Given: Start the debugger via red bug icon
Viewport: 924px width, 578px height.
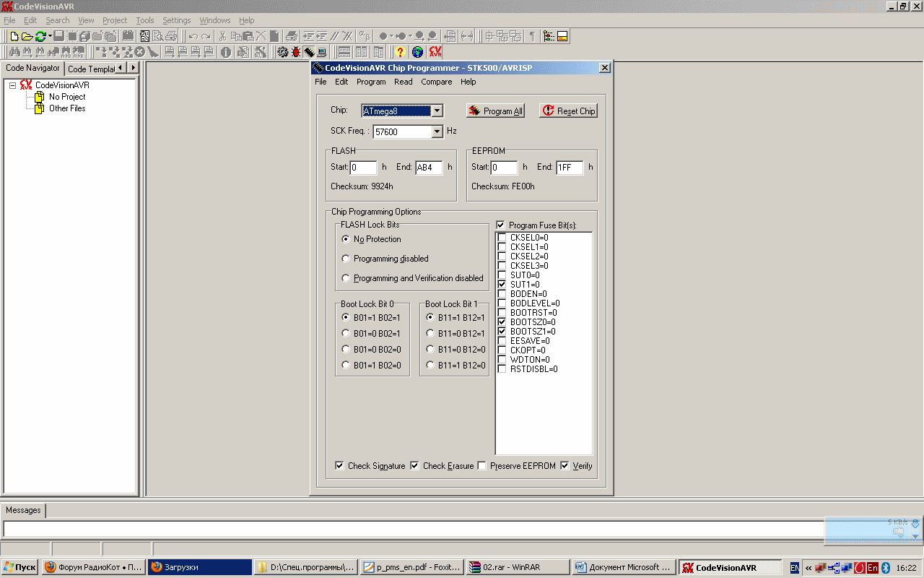Looking at the screenshot, I should 296,52.
